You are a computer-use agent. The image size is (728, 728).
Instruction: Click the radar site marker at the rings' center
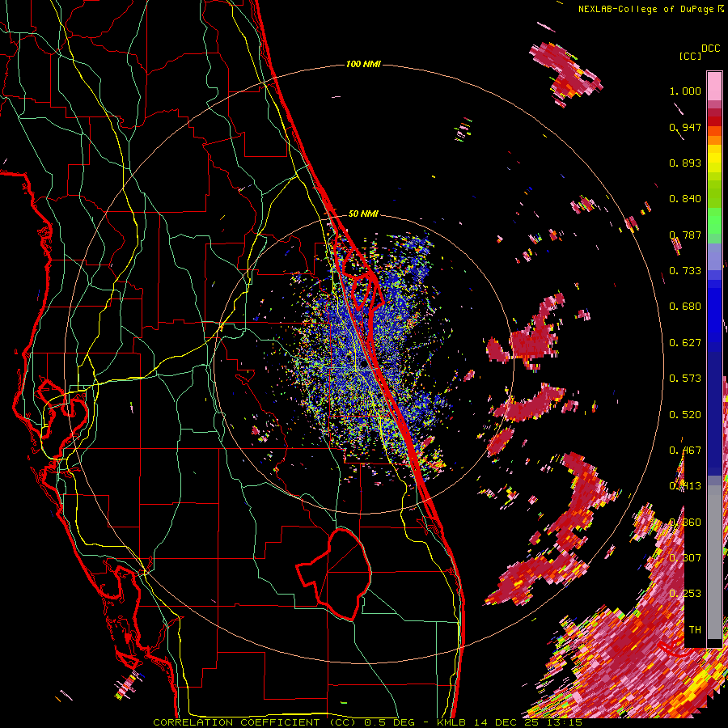point(362,365)
